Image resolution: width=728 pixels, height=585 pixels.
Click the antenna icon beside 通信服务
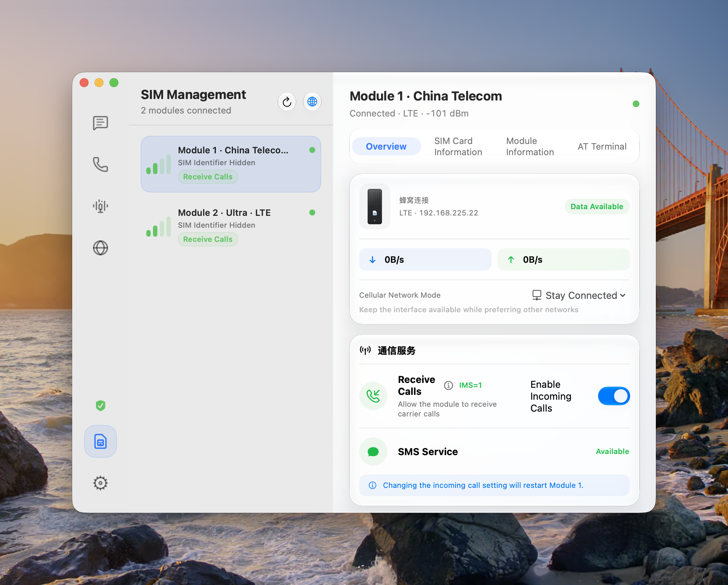point(365,350)
